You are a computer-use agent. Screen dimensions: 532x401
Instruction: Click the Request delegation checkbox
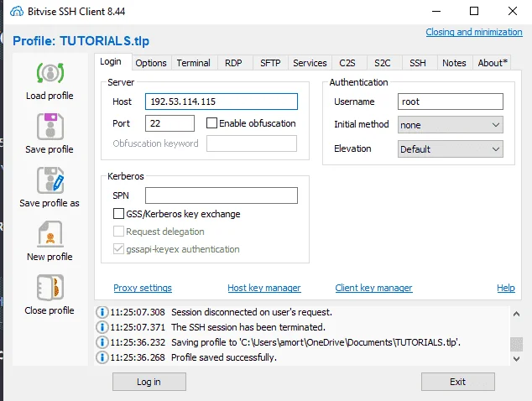click(x=118, y=232)
